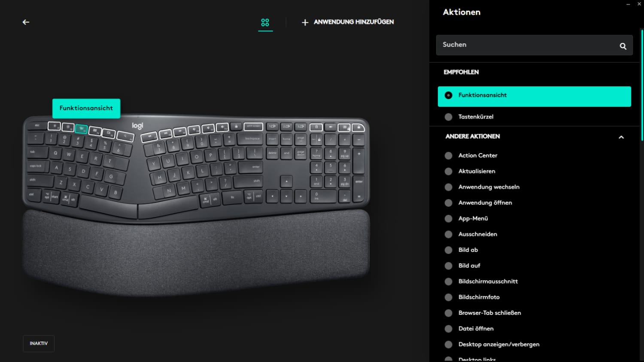
Task: Select the Action Center action
Action: 477,155
